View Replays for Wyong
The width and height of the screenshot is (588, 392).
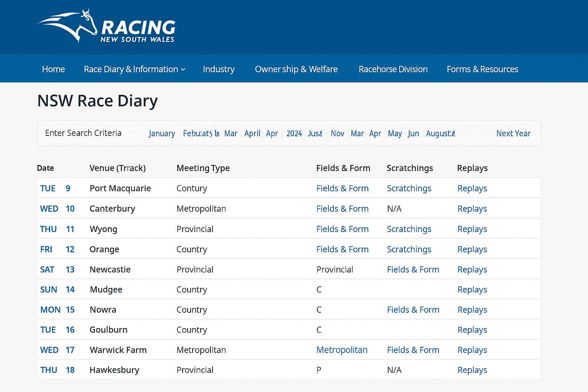coord(472,229)
